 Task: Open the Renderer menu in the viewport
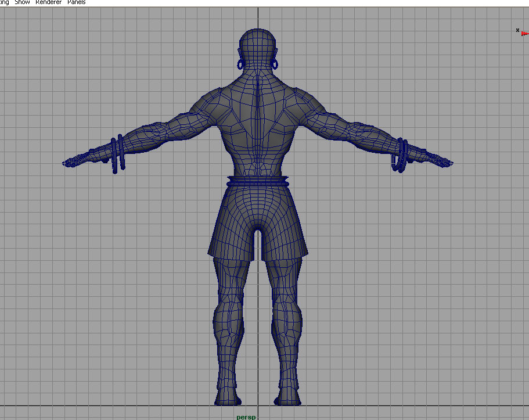click(49, 2)
